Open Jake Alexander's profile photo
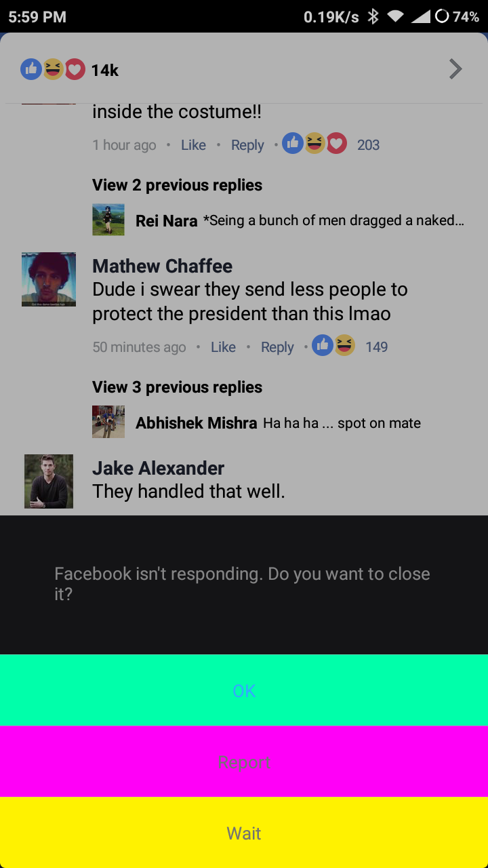Screen dimensions: 488x868 coord(49,481)
